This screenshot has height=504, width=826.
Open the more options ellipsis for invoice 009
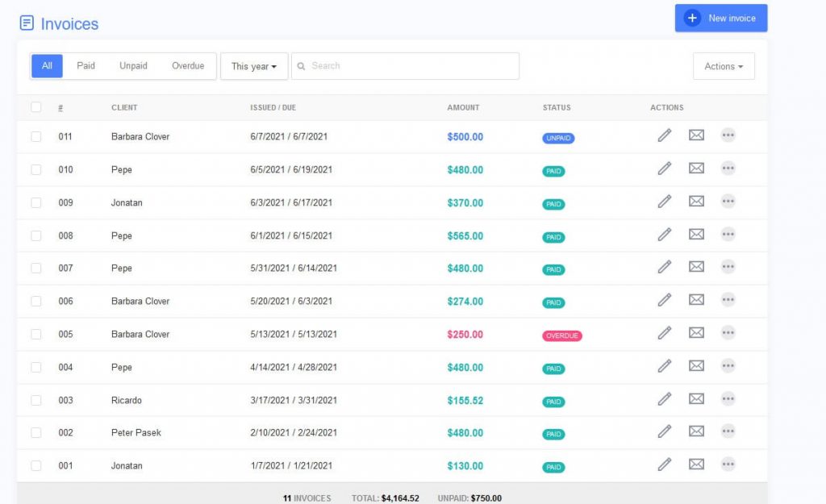click(x=728, y=204)
